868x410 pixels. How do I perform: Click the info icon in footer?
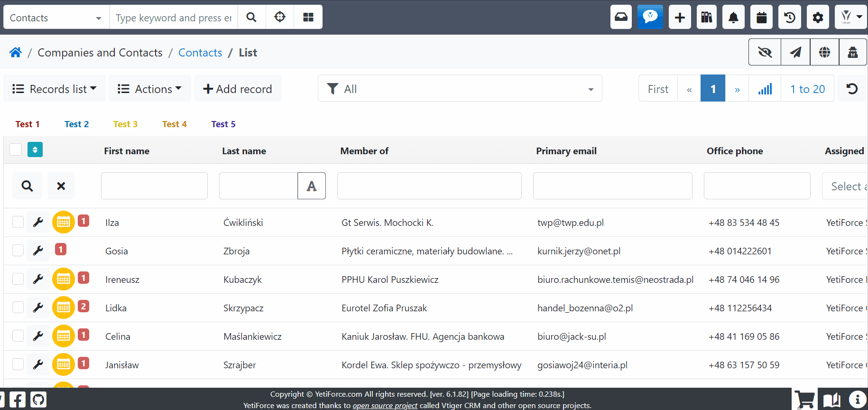coord(858,400)
